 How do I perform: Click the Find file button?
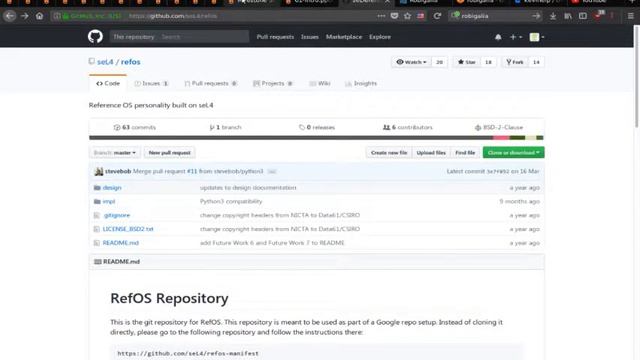click(x=465, y=153)
